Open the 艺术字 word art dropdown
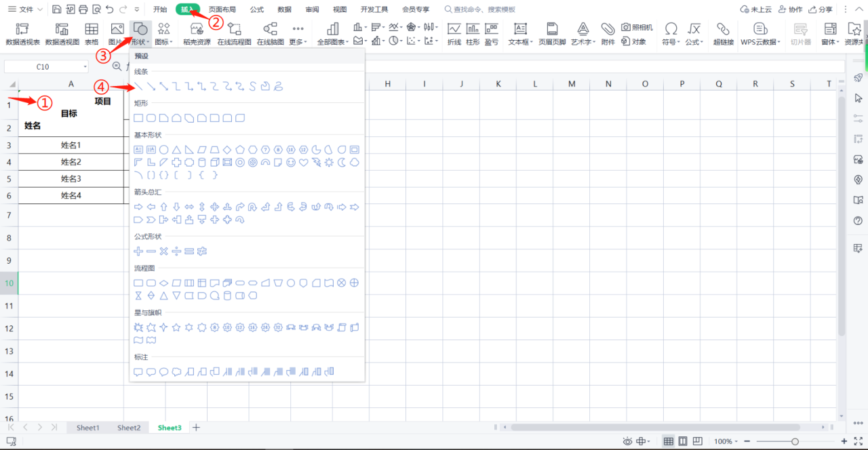The width and height of the screenshot is (868, 450). pos(583,34)
